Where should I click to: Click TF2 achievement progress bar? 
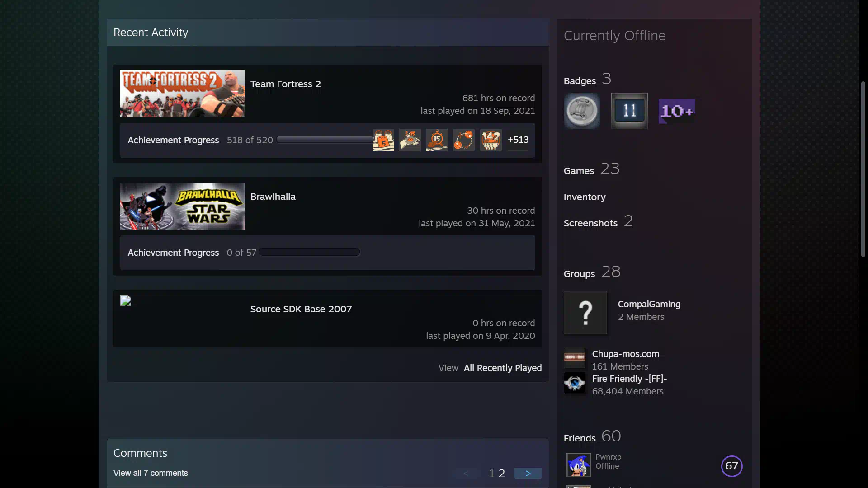click(x=325, y=140)
